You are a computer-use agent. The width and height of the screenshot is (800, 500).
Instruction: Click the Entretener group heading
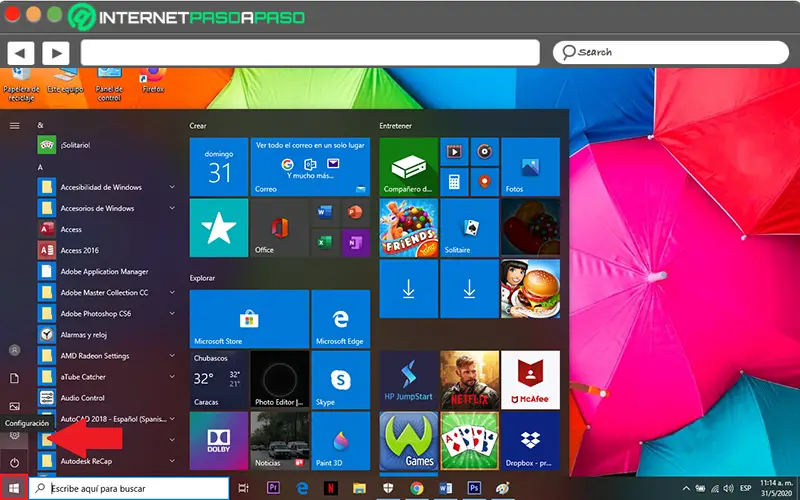(395, 126)
